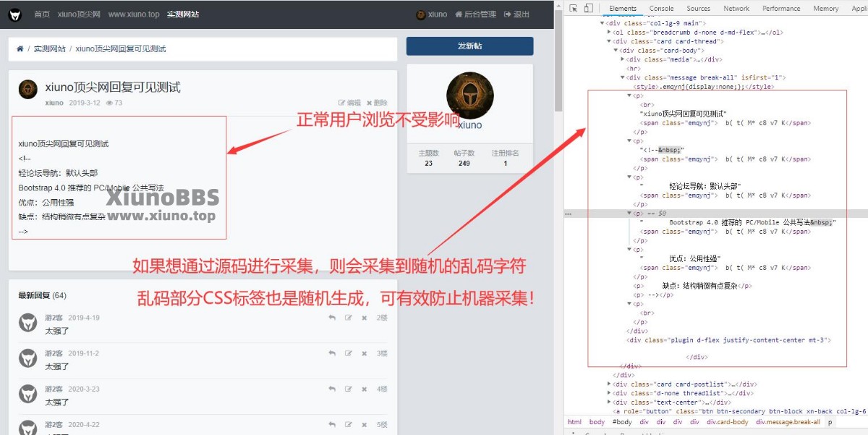This screenshot has height=435, width=868.
Task: Click the guest avatar on the 2019-4-19 reply
Action: tap(28, 323)
